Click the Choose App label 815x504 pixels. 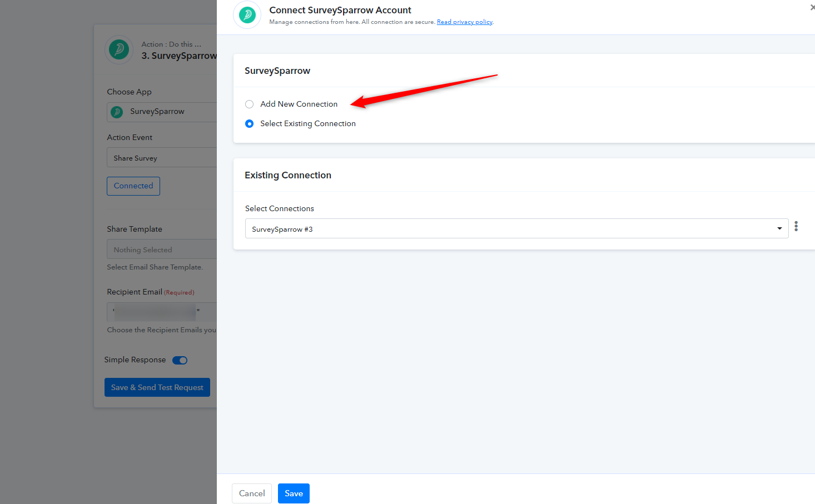(129, 92)
